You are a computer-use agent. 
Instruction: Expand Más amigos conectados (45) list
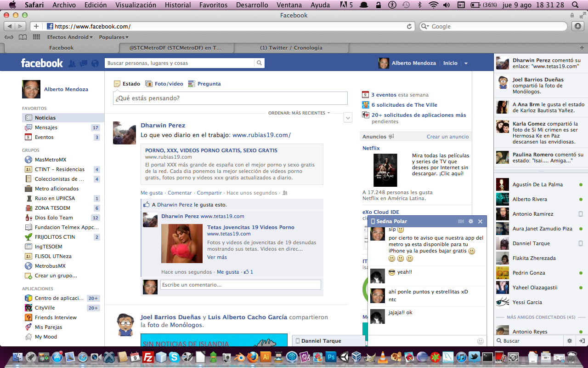541,317
